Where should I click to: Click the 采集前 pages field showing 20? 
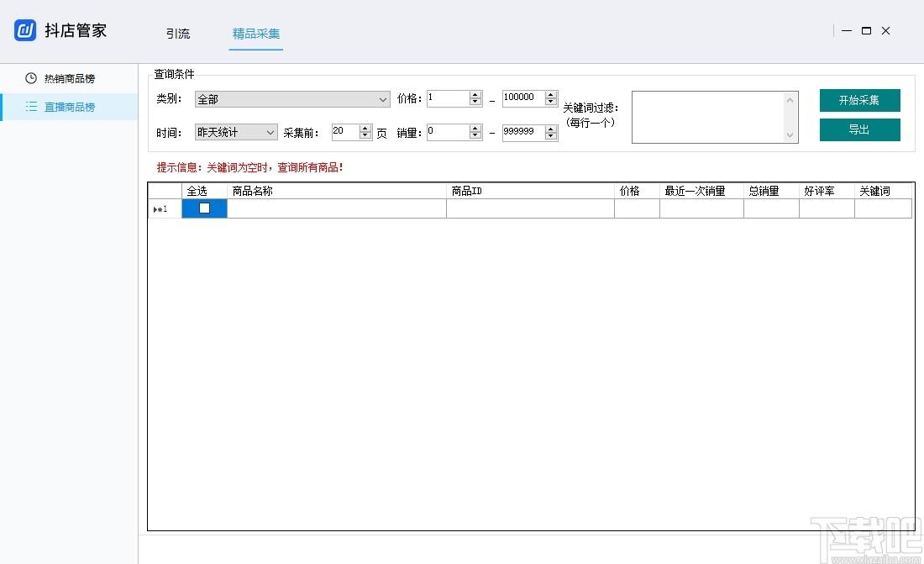pyautogui.click(x=345, y=132)
